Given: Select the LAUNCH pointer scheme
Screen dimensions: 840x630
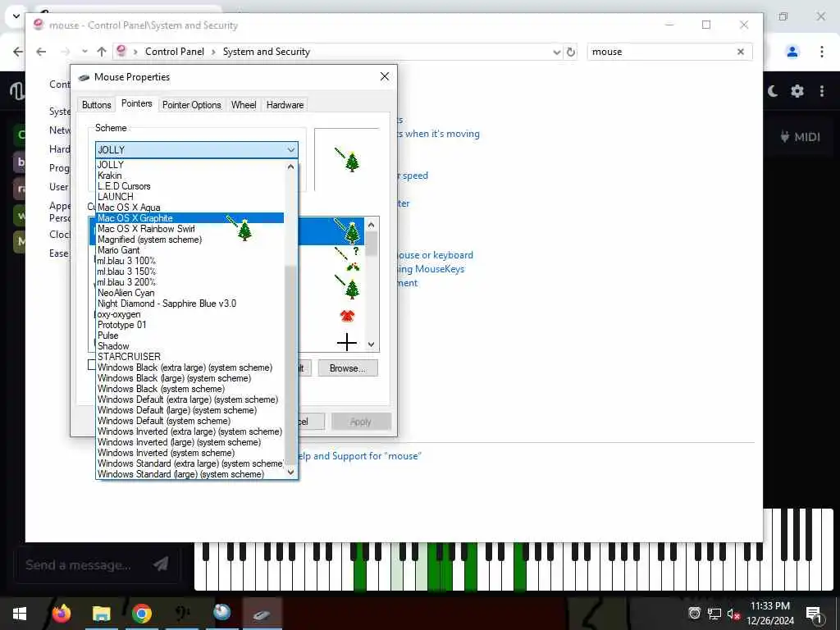Looking at the screenshot, I should click(x=190, y=197).
